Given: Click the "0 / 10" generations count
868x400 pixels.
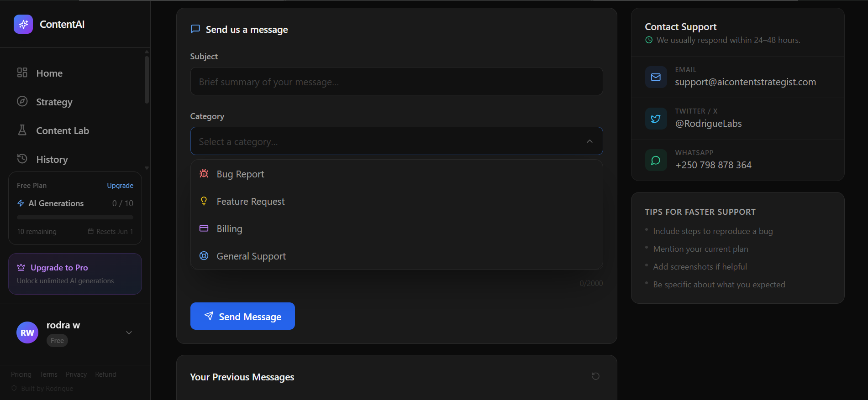Looking at the screenshot, I should [123, 203].
